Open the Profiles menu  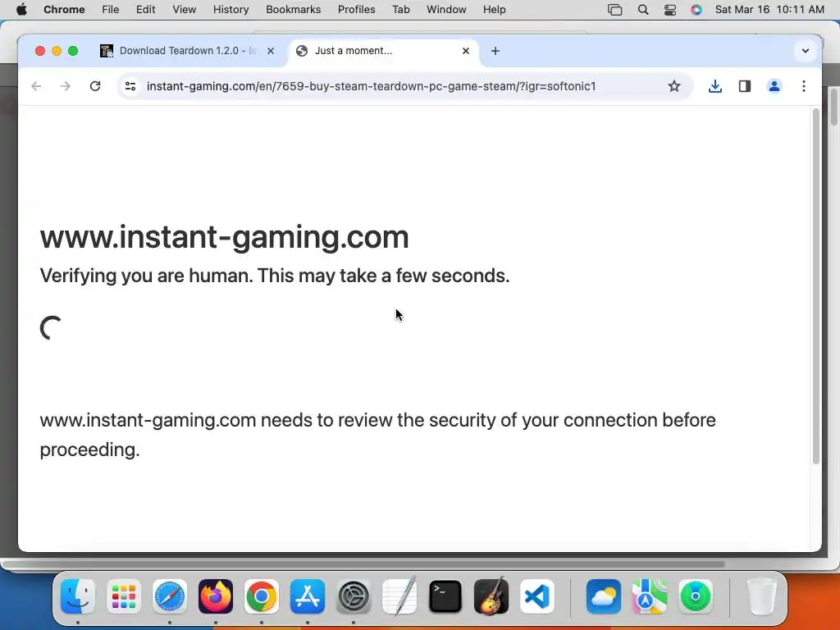tap(356, 10)
